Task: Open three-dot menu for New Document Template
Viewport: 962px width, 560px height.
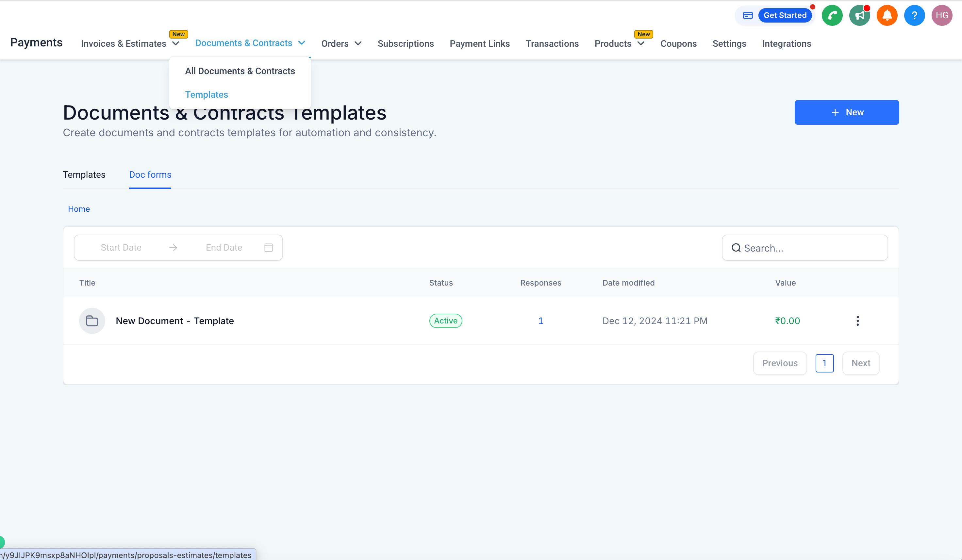Action: tap(857, 321)
